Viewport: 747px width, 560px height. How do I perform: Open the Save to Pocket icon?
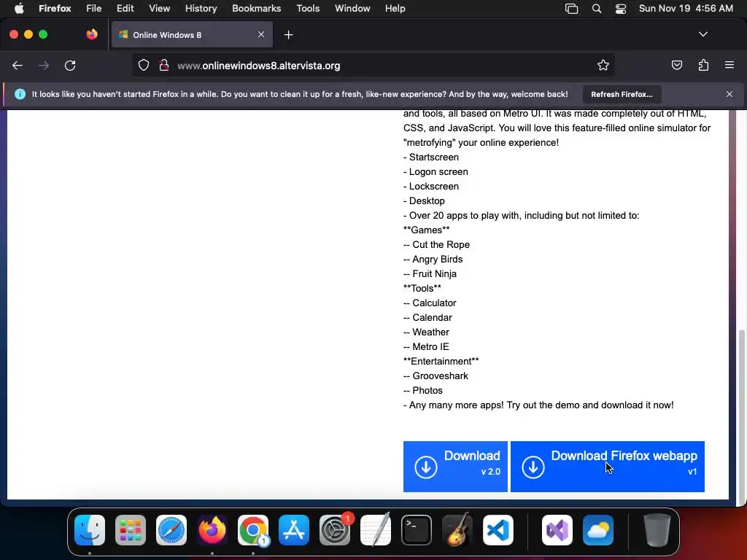[x=676, y=66]
